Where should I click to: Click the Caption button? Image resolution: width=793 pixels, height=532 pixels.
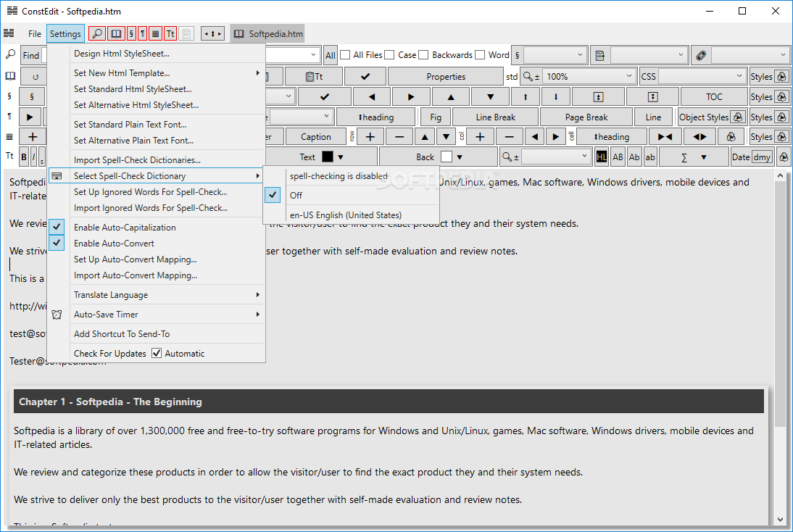[x=315, y=137]
